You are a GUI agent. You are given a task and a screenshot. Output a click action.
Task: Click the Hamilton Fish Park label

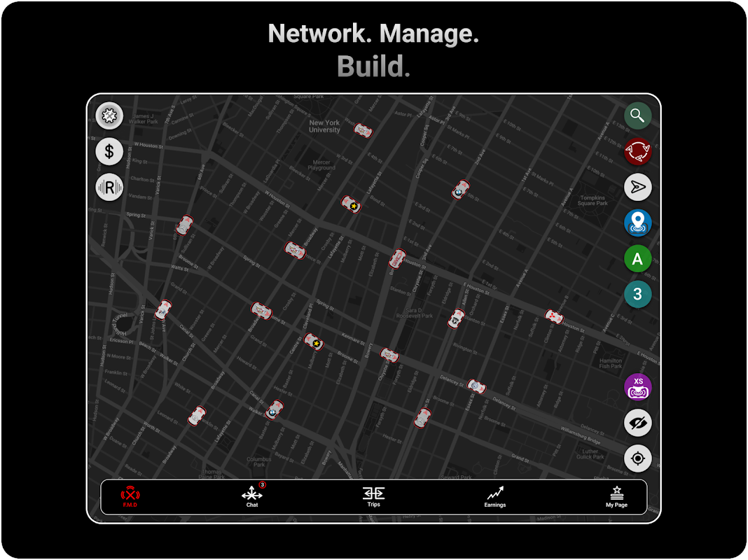click(611, 363)
